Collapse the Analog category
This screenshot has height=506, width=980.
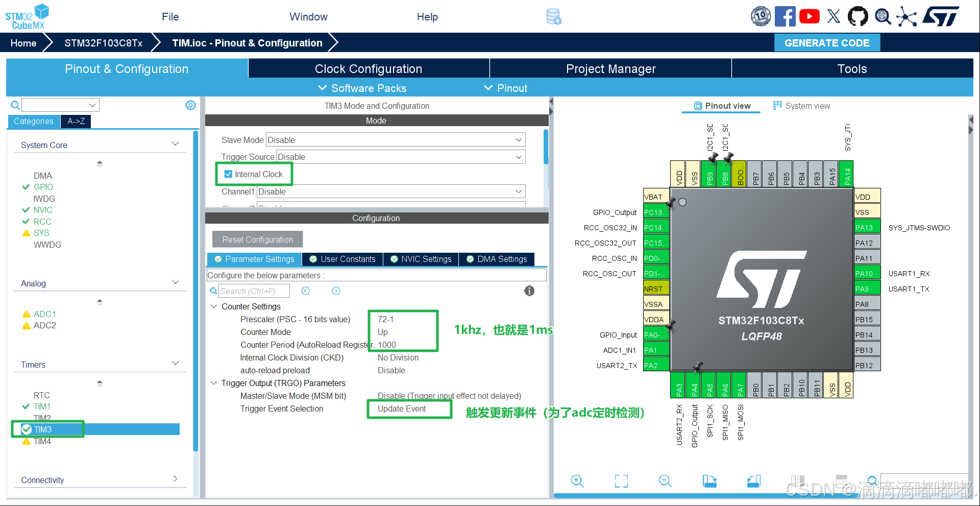(175, 283)
